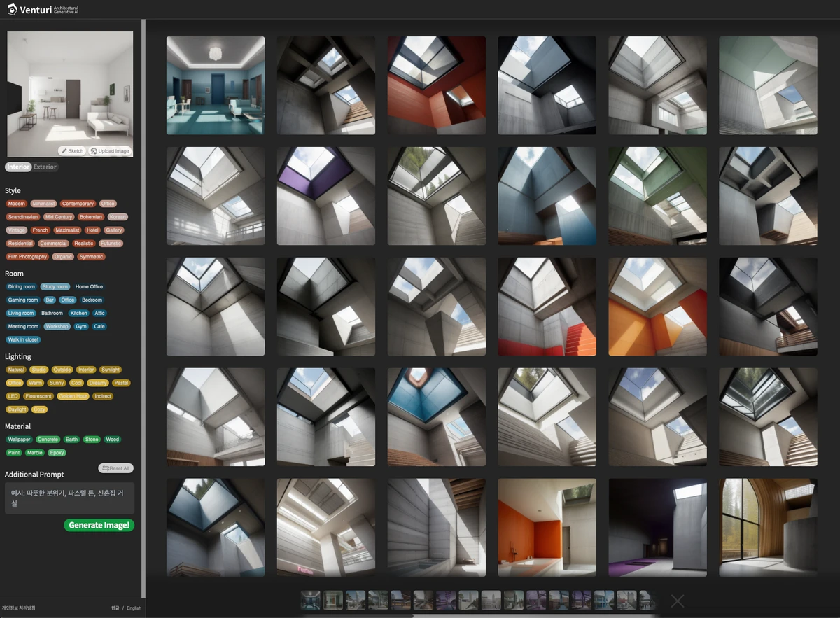Switch language to English
The height and width of the screenshot is (618, 840).
(134, 608)
